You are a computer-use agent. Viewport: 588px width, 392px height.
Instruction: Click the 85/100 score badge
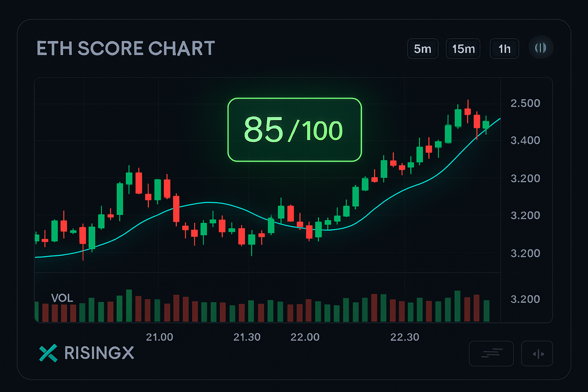tap(294, 130)
